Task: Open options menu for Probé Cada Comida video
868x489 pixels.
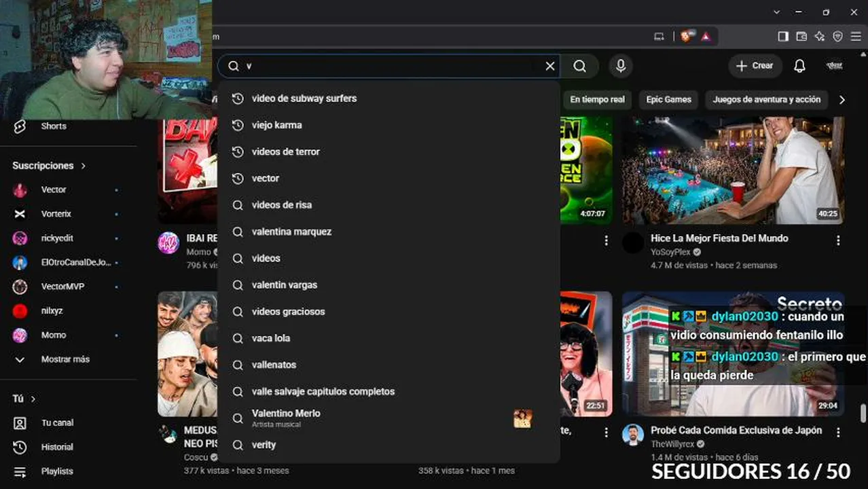Action: pyautogui.click(x=838, y=433)
